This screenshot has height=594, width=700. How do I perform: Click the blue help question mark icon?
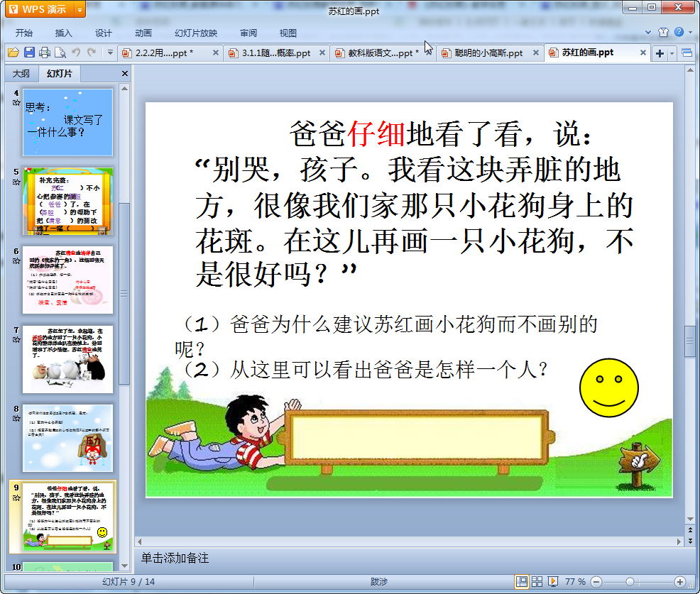pos(679,32)
